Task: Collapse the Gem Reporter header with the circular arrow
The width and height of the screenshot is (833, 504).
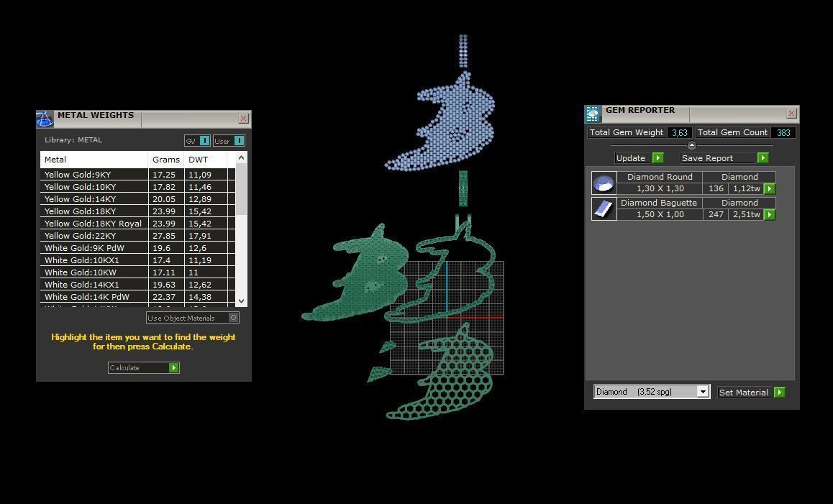Action: click(x=692, y=145)
